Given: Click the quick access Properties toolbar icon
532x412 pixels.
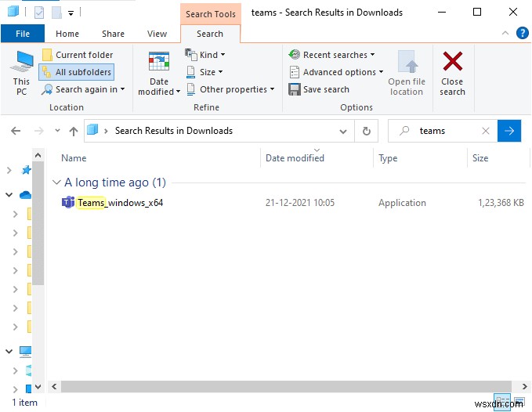Looking at the screenshot, I should pyautogui.click(x=39, y=13).
